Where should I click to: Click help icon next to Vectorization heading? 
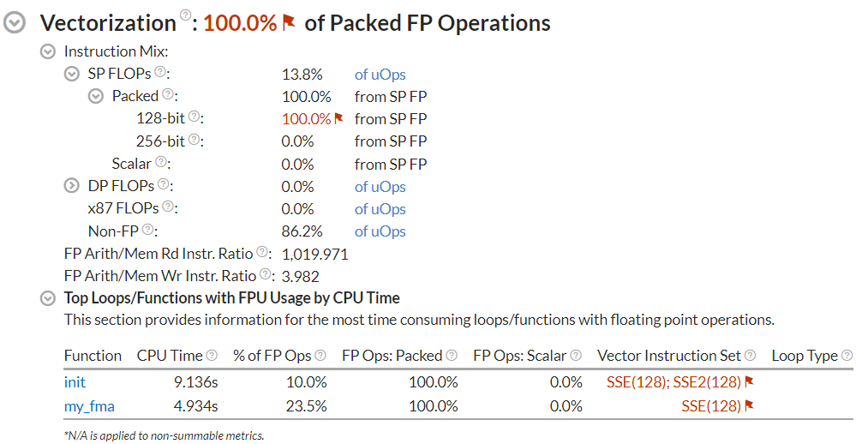[186, 17]
